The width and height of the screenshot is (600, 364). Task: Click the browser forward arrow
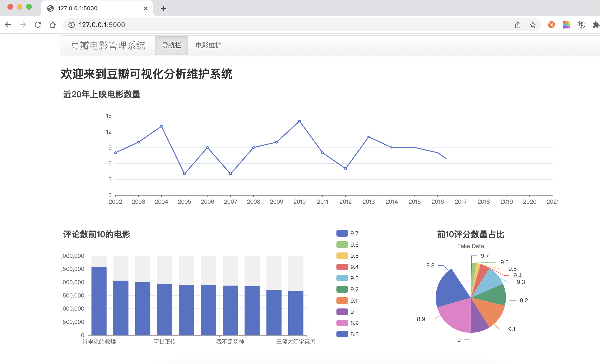23,24
